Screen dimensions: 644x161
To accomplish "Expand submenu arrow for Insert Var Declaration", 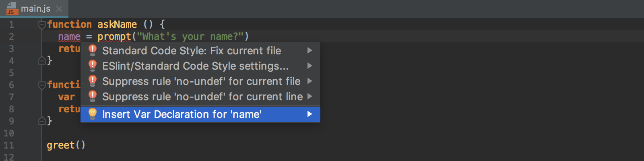I will click(310, 114).
